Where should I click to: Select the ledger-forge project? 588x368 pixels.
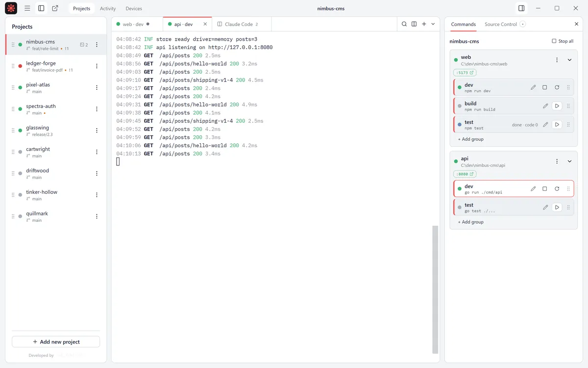(x=56, y=66)
